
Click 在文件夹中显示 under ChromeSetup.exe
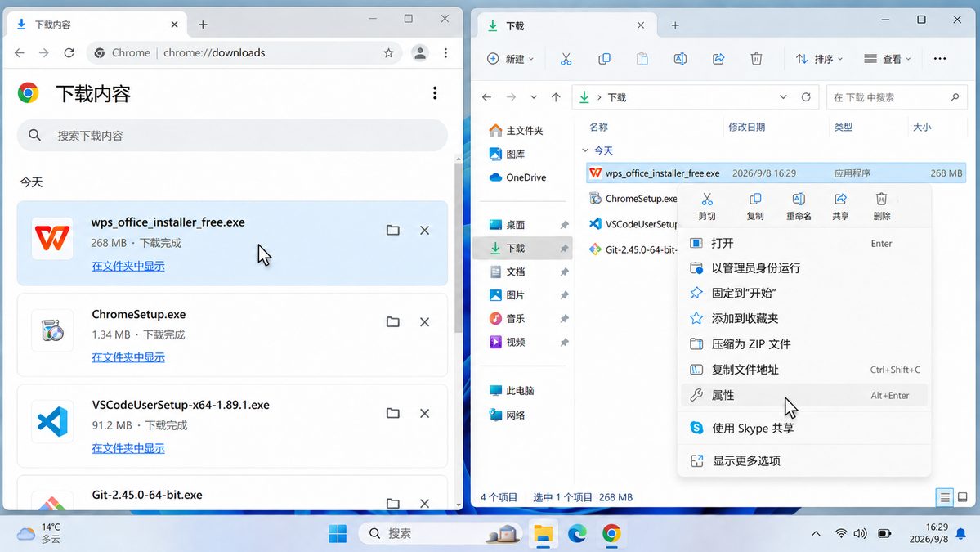[x=128, y=357]
